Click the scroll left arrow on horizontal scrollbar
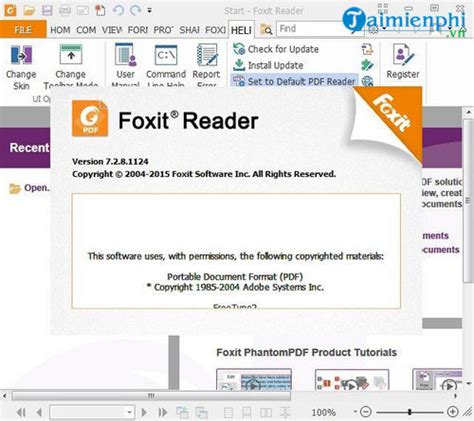 point(5,396)
